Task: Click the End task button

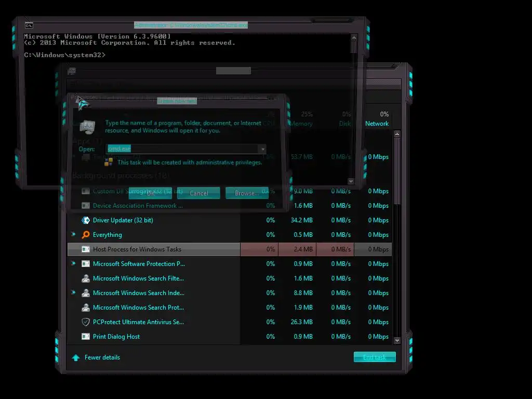Action: 375,357
